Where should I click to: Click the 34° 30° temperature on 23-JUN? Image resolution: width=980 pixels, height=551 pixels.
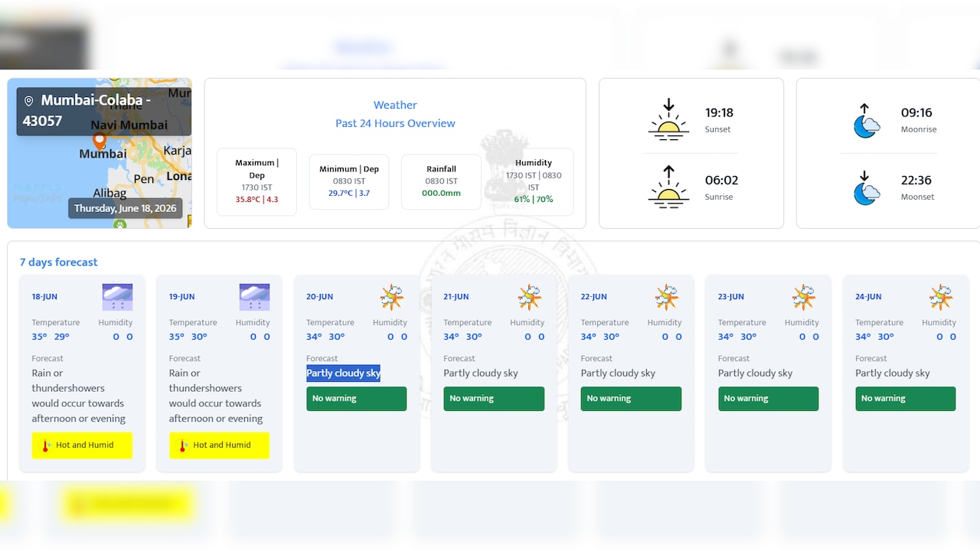click(x=737, y=337)
